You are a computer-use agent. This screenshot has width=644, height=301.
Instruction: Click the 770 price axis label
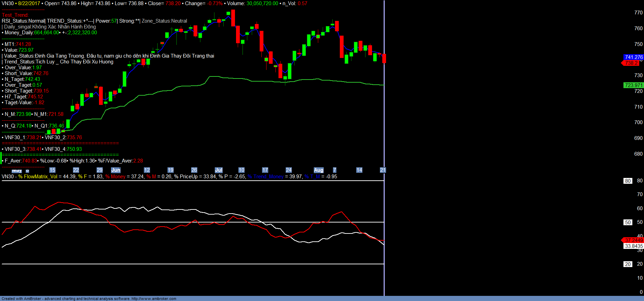pos(638,13)
